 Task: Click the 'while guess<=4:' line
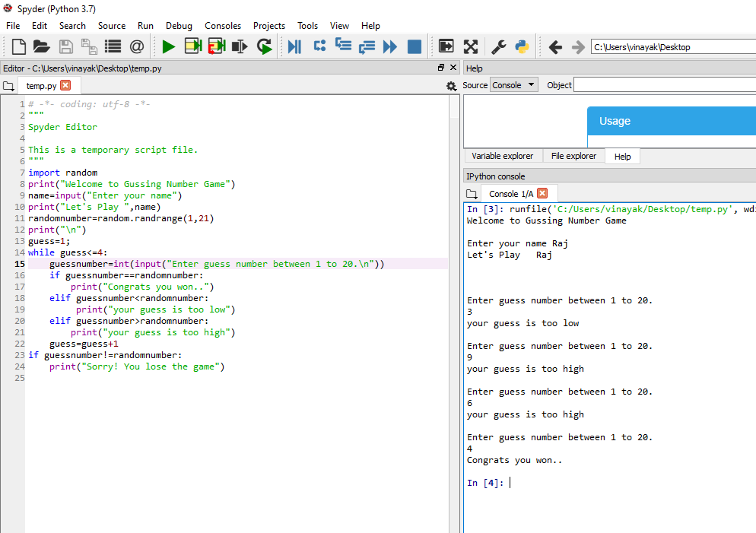point(68,252)
